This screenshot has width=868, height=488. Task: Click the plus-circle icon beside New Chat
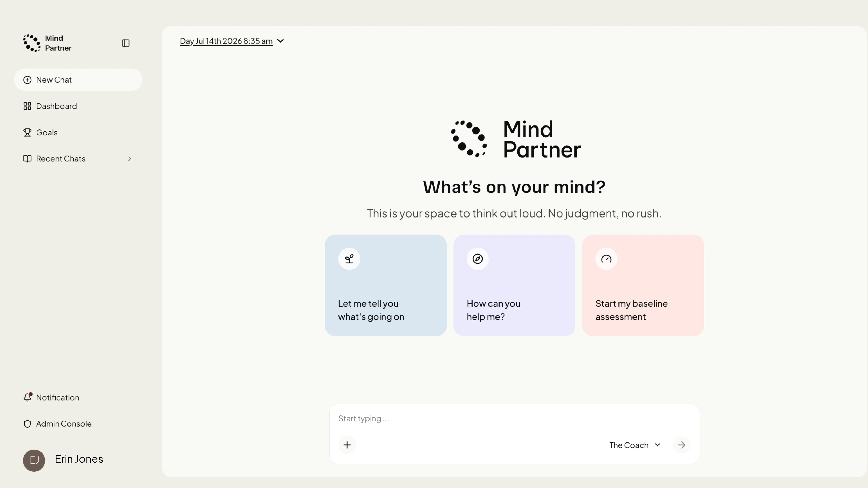27,80
